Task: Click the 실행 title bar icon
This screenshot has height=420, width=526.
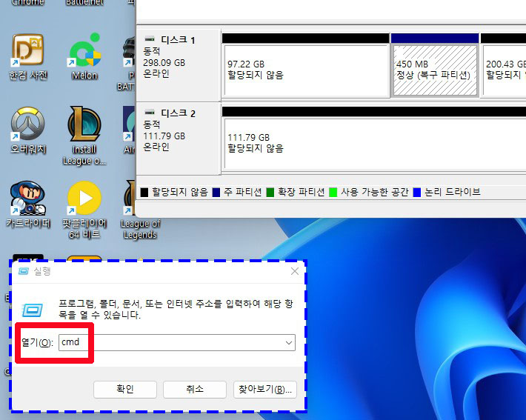Action: click(24, 271)
